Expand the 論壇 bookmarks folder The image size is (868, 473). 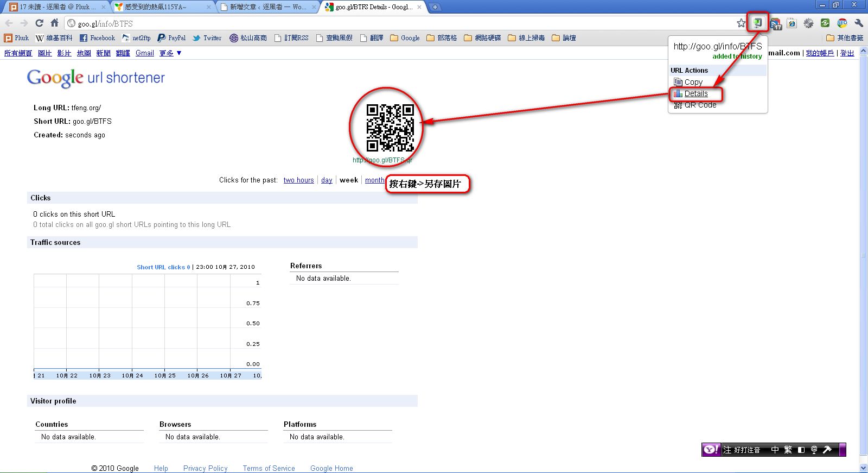pyautogui.click(x=564, y=38)
